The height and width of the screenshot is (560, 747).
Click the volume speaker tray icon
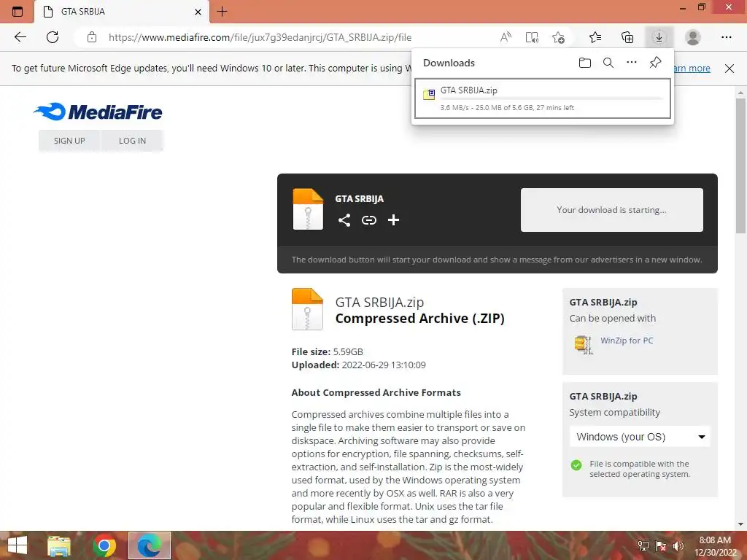[678, 546]
